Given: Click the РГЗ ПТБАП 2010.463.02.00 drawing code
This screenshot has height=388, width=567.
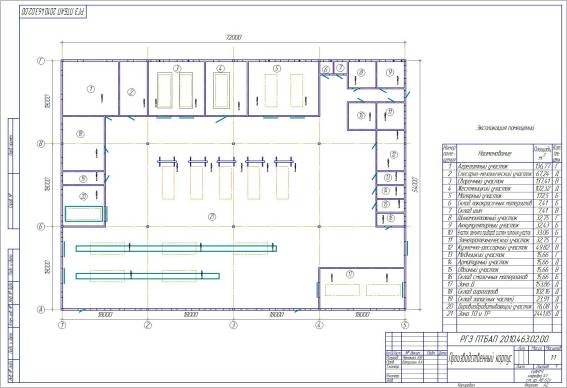Looking at the screenshot, I should (504, 339).
